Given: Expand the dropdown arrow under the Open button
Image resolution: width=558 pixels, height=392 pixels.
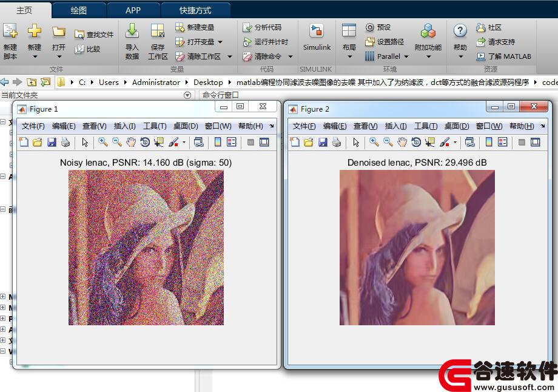Looking at the screenshot, I should click(x=59, y=56).
